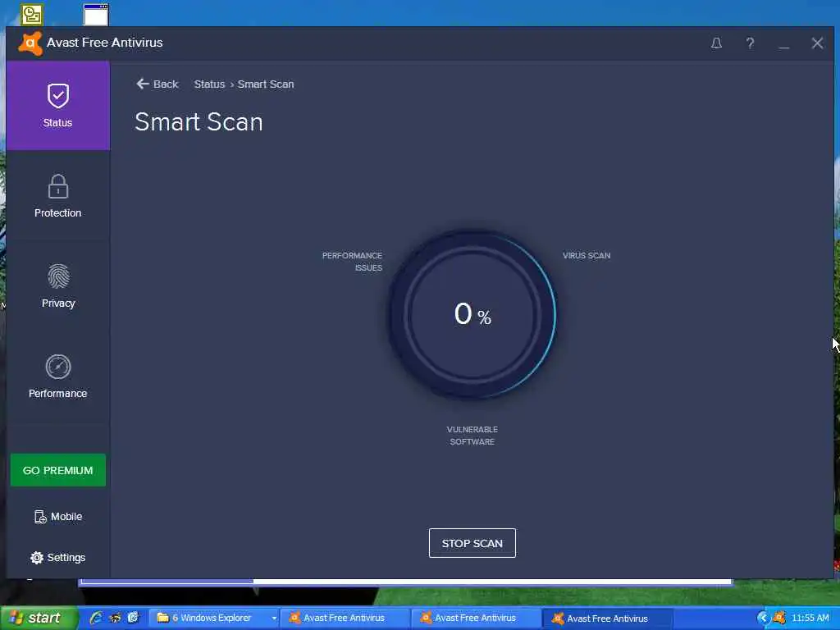Click the PERFORMANCE ISSUES label
This screenshot has width=840, height=630.
(x=352, y=262)
